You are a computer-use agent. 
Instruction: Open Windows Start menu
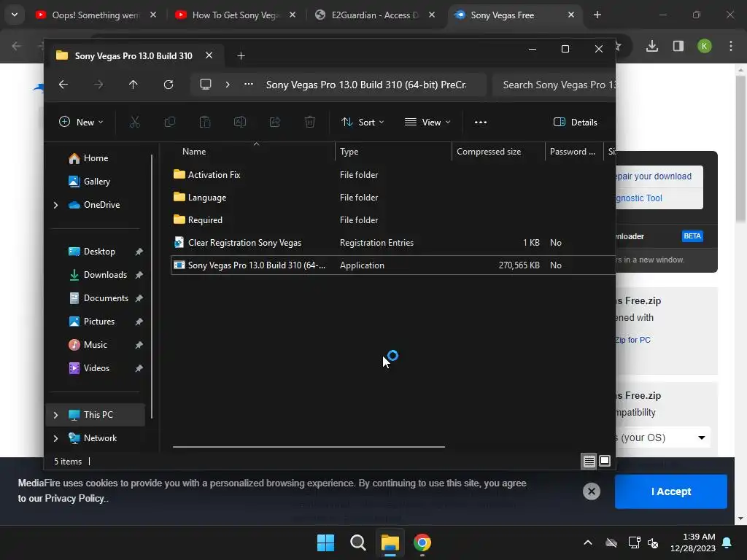pos(326,542)
